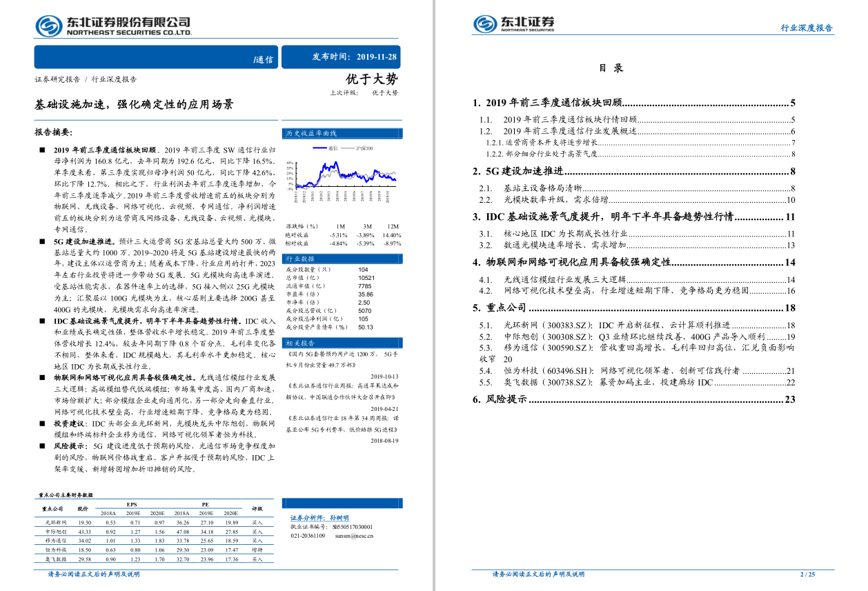Click the 行业数据 section header
Screen dimensions: 868x591
pyautogui.click(x=342, y=259)
